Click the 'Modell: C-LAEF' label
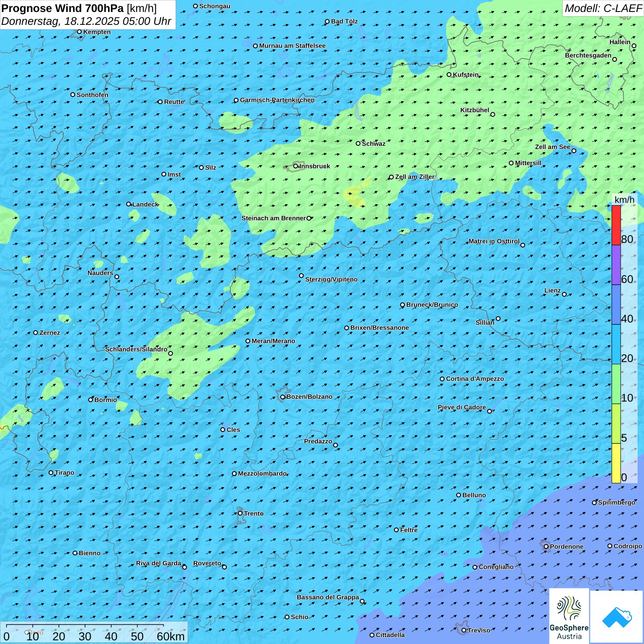 click(603, 8)
